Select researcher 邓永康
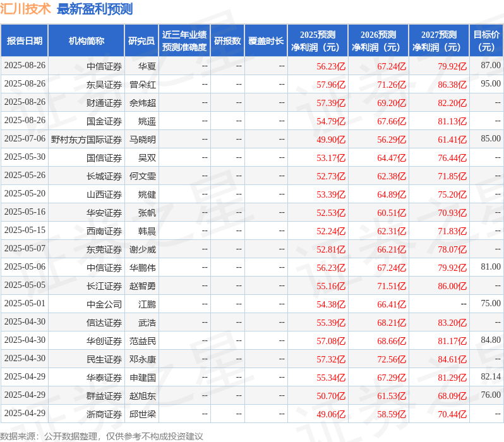504x442 pixels. point(143,360)
